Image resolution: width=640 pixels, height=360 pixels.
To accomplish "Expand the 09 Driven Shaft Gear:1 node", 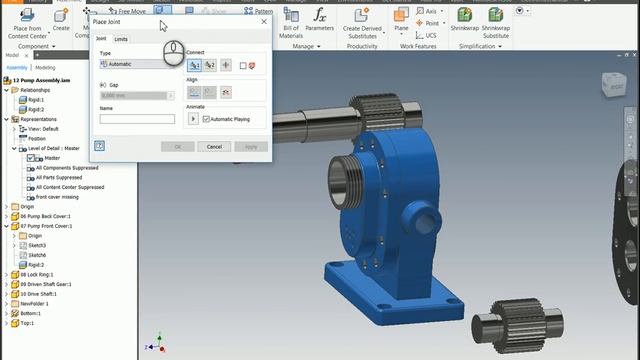I will tap(6, 284).
